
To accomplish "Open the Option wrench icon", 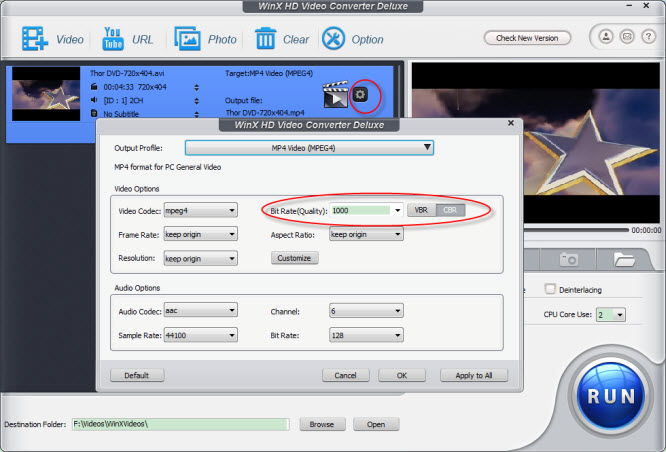I will pyautogui.click(x=333, y=39).
